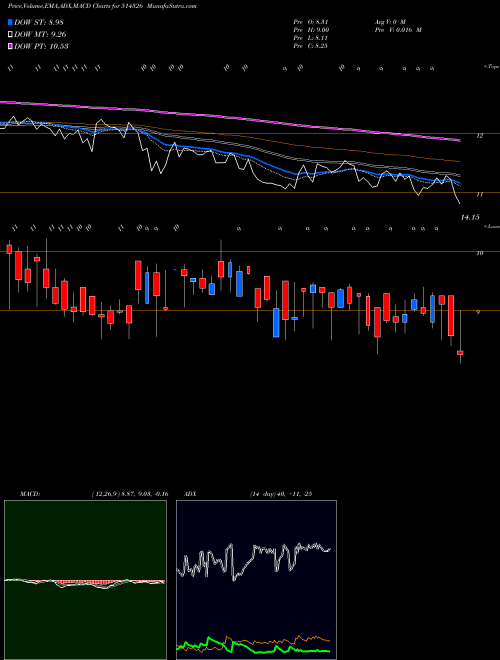The height and width of the screenshot is (660, 500).
Task: Click the '<Lows' axis label
Action: coord(492,226)
